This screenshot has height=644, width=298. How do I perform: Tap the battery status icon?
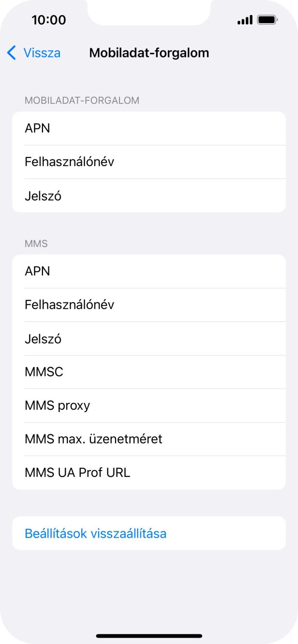pyautogui.click(x=266, y=19)
